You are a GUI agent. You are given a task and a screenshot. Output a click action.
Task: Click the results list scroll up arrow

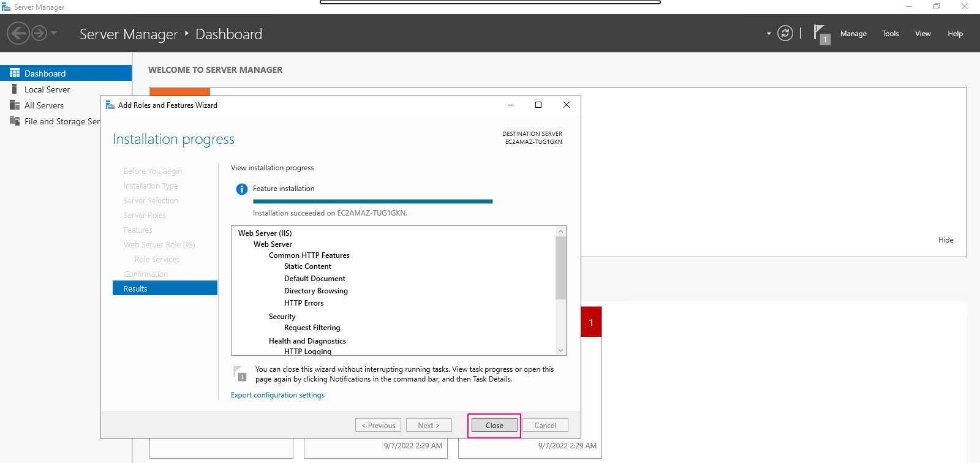(x=560, y=231)
